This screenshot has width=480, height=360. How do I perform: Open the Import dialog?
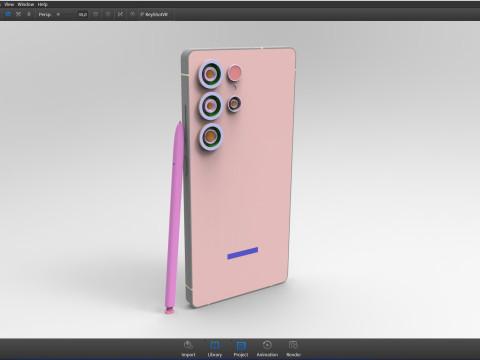[x=188, y=349]
